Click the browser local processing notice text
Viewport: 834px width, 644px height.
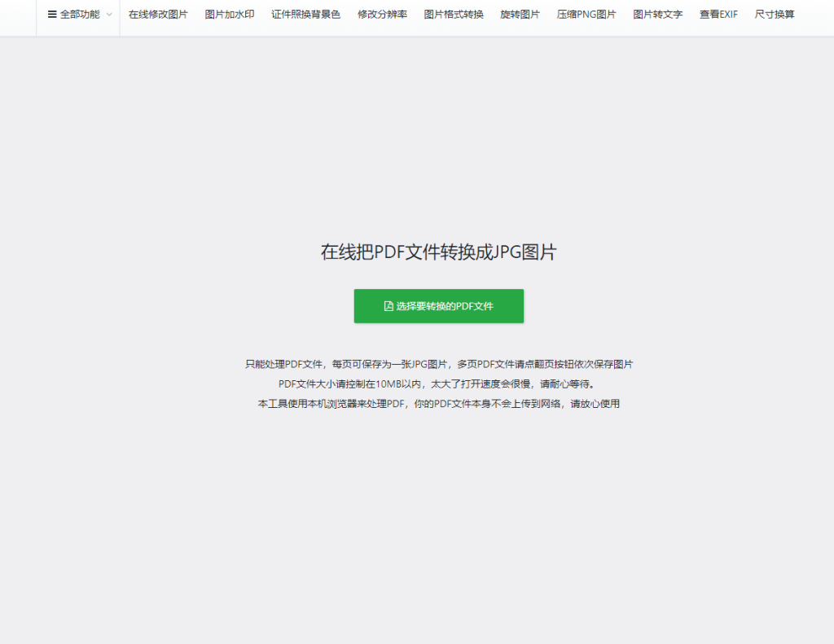click(x=438, y=402)
